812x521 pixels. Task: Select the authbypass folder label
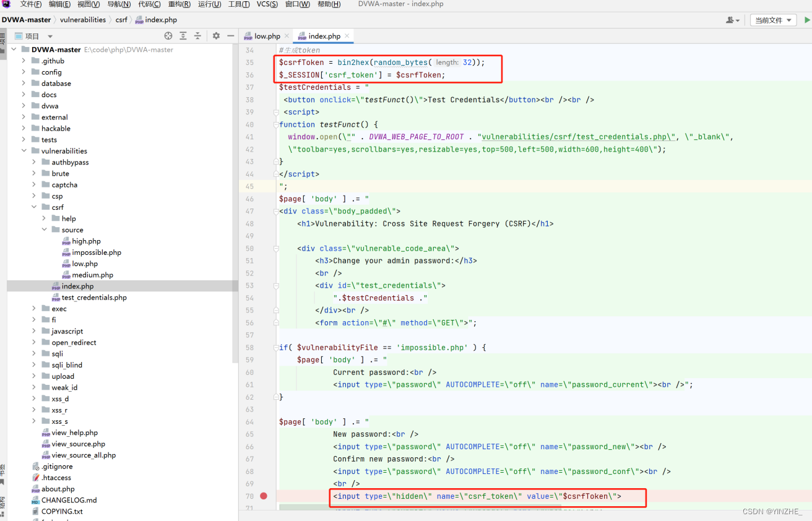[70, 162]
